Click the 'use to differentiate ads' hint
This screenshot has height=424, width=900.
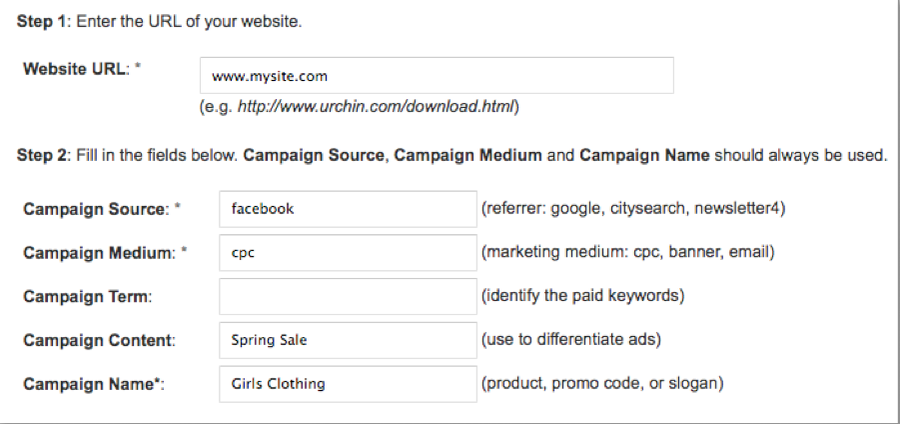[x=570, y=340]
